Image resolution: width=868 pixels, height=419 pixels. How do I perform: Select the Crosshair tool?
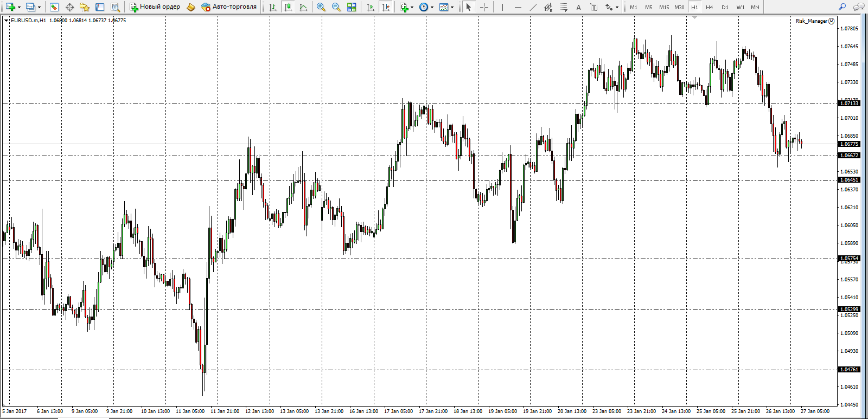[x=484, y=7]
